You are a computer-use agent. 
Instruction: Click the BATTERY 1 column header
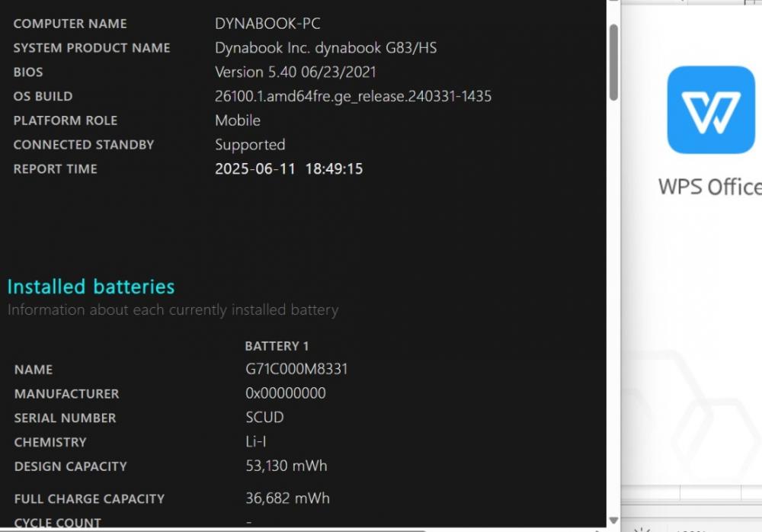click(277, 346)
